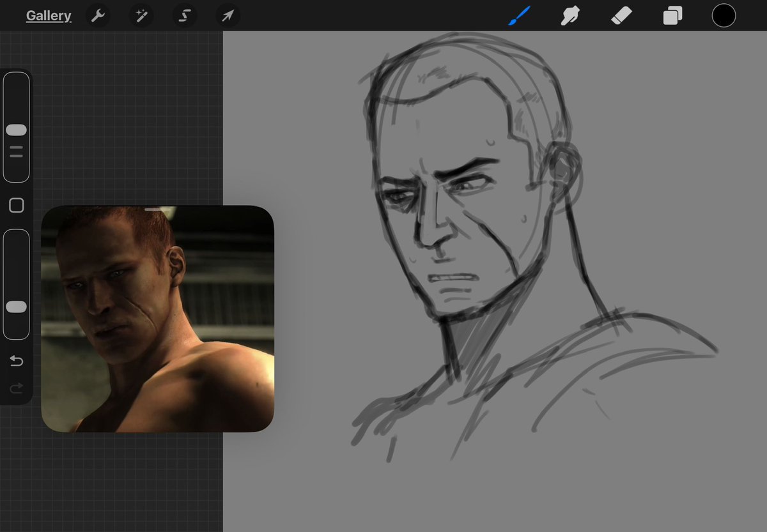Viewport: 767px width, 532px height.
Task: Tap the reference image thumbnail
Action: 157,319
